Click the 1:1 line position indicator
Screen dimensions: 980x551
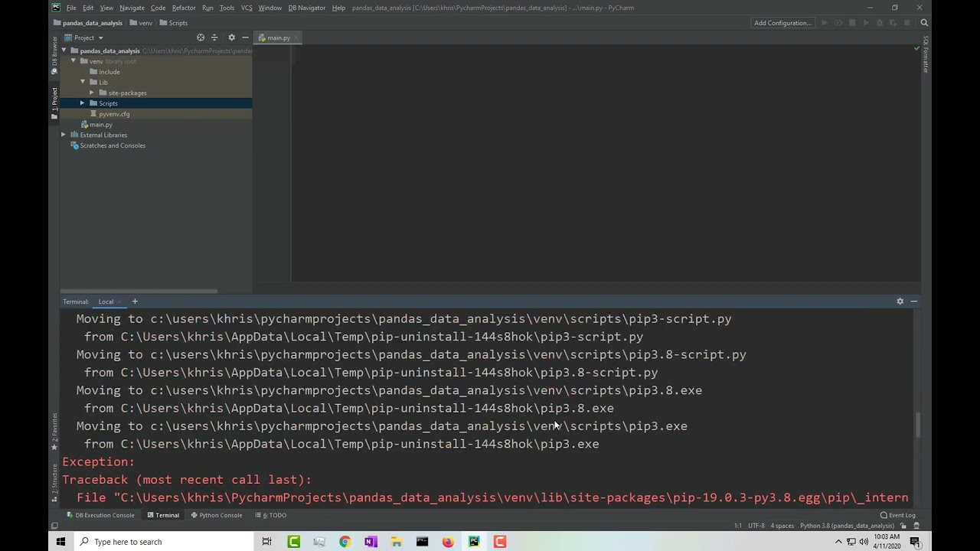[738, 526]
